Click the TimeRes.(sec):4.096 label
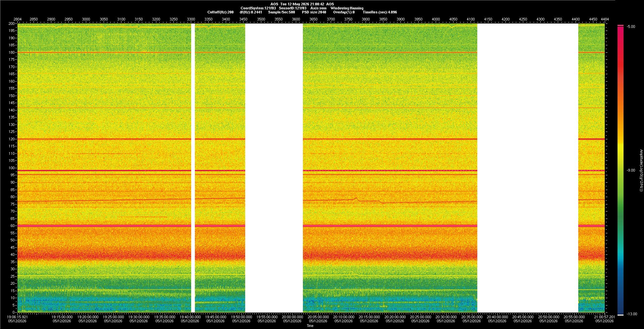 [x=380, y=12]
